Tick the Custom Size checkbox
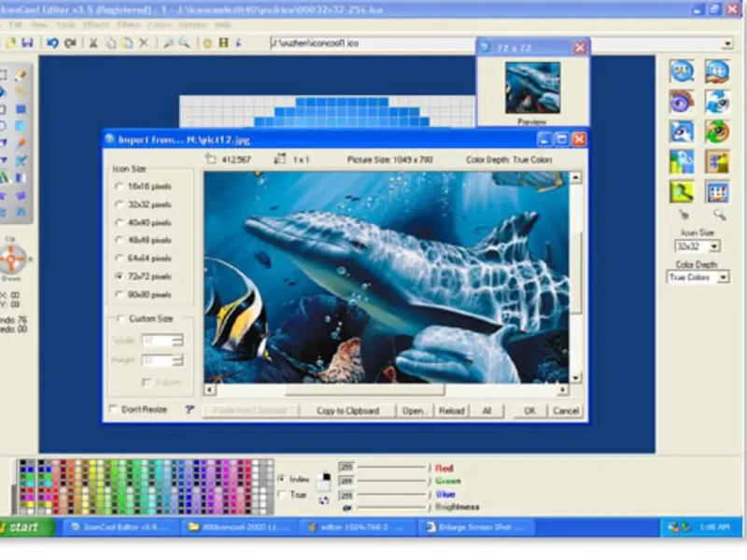 click(x=120, y=319)
